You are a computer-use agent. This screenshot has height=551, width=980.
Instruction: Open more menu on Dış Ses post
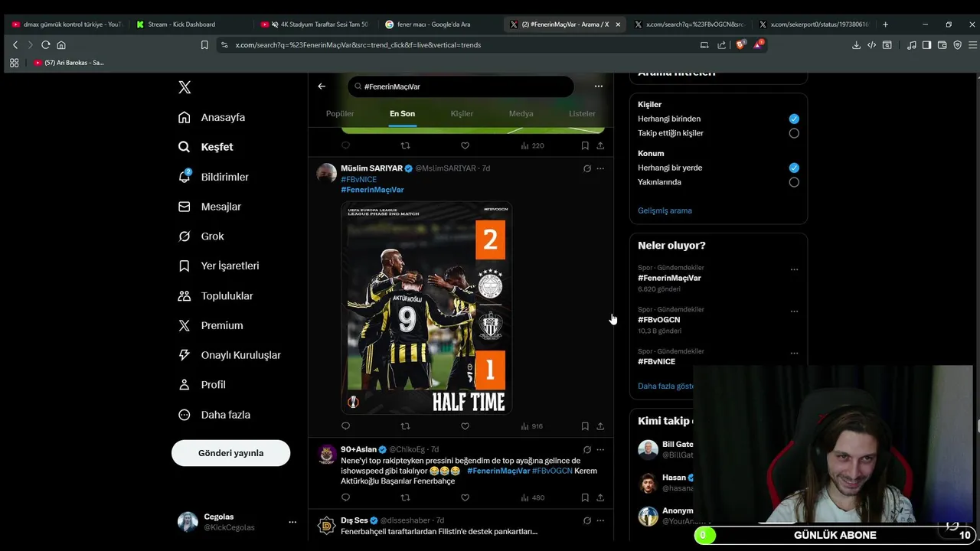click(600, 520)
